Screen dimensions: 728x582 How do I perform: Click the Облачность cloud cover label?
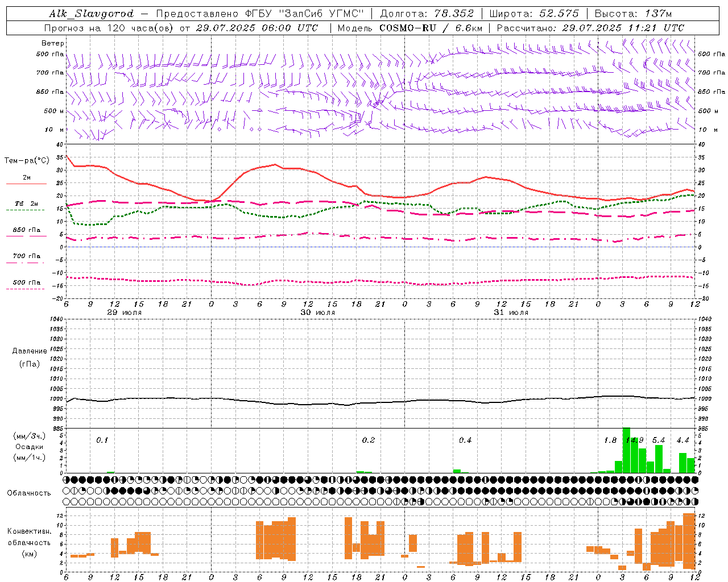click(x=29, y=493)
